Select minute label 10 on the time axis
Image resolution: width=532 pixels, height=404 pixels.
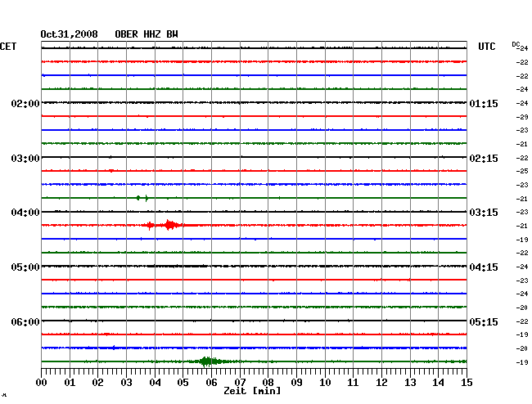[x=325, y=383]
